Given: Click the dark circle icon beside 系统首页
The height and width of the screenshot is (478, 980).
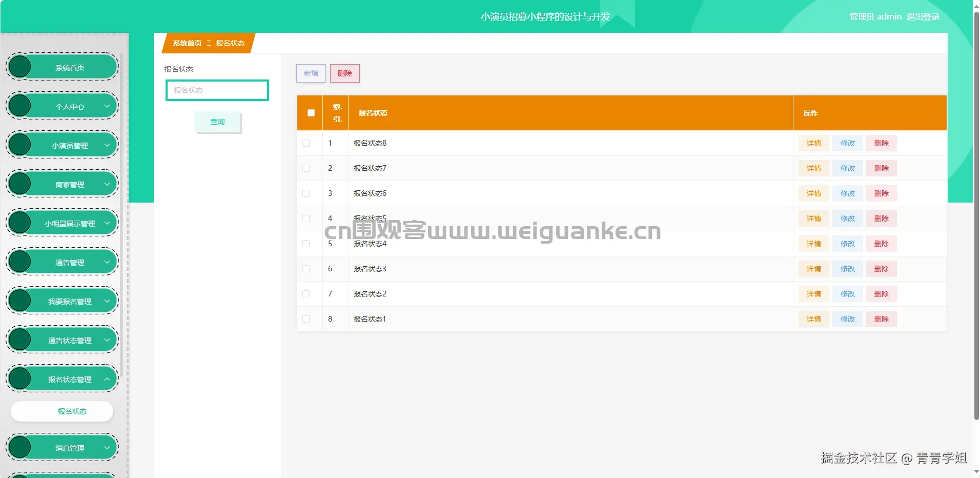Looking at the screenshot, I should 20,67.
